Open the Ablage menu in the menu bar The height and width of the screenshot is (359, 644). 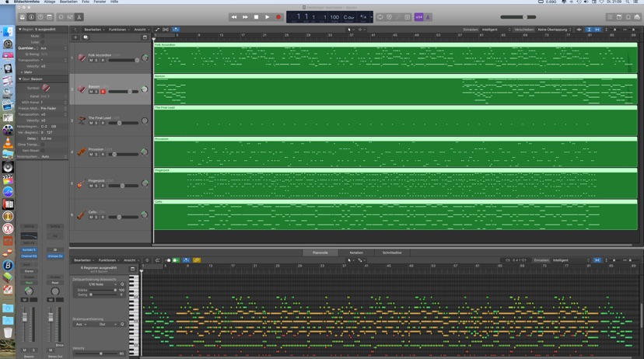50,2
